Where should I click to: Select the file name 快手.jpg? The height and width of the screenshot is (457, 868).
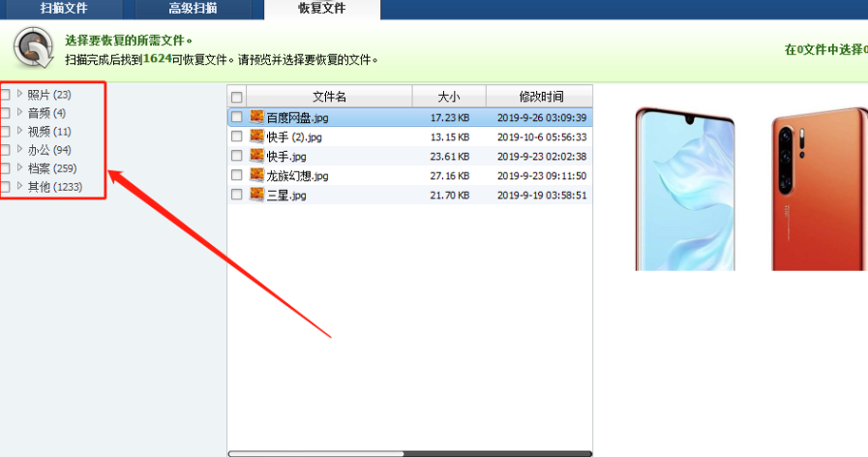click(286, 156)
